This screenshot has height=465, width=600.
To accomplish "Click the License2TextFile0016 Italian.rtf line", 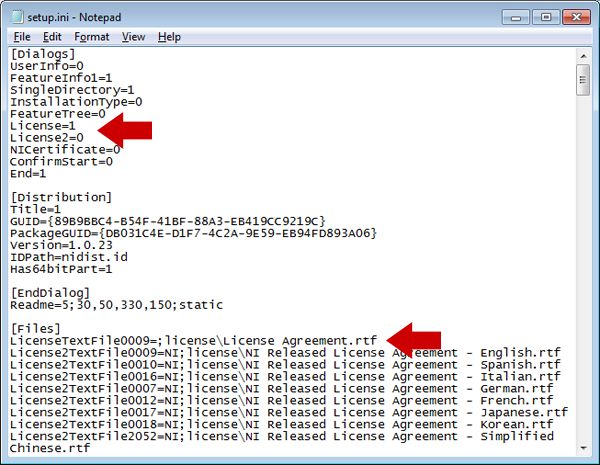I will (285, 377).
